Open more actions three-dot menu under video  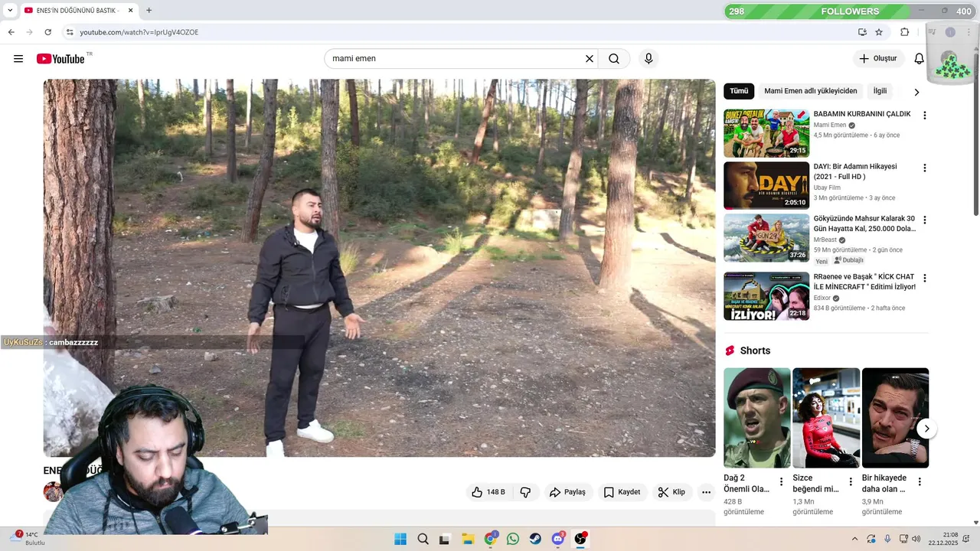pyautogui.click(x=706, y=492)
